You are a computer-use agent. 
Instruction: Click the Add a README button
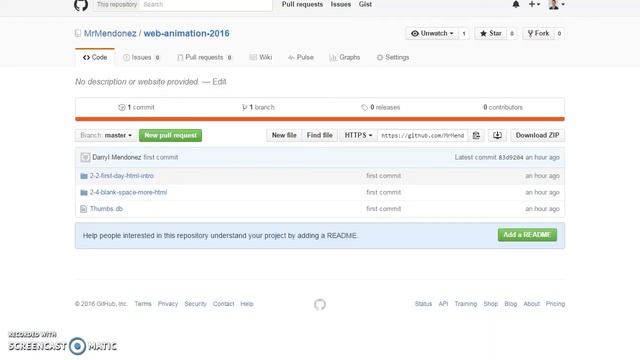[527, 235]
